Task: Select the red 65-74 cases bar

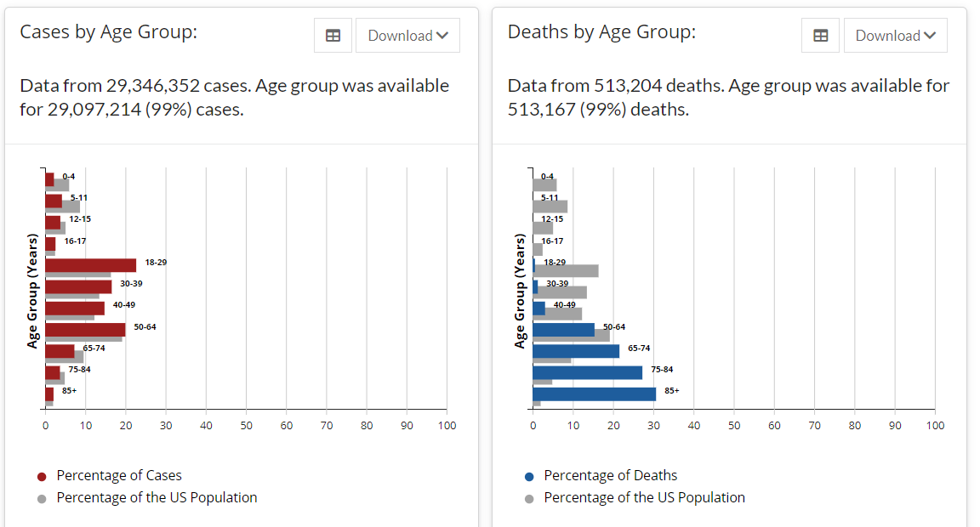Action: click(x=60, y=351)
